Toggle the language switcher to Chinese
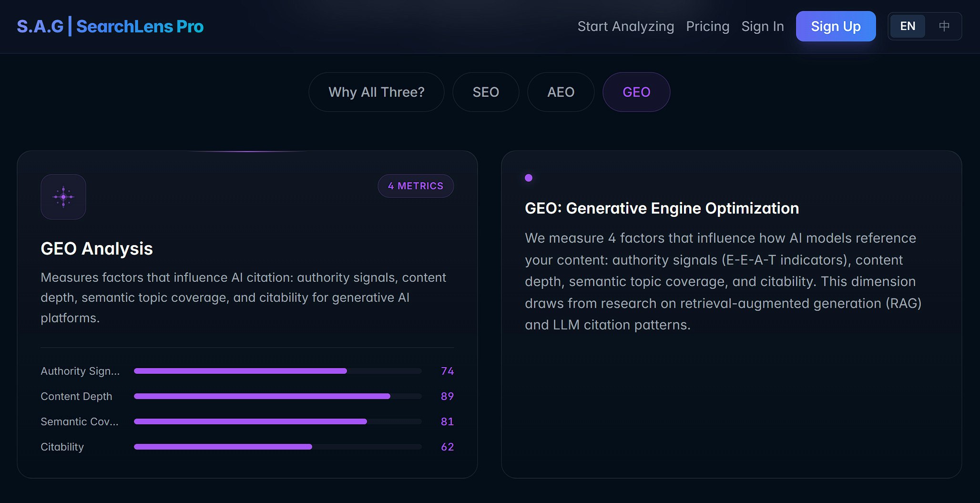980x503 pixels. pos(944,26)
